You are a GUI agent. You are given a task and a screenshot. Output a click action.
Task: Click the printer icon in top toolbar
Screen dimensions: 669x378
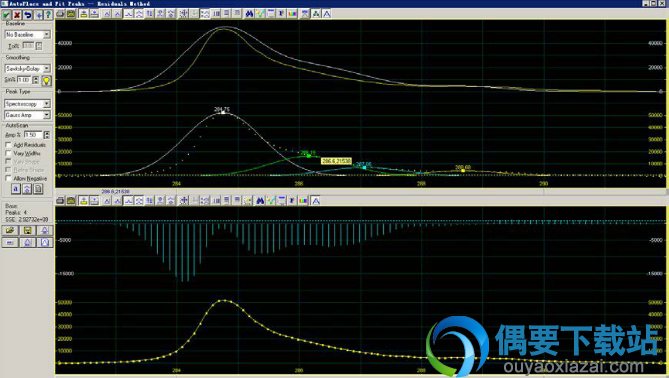pyautogui.click(x=61, y=14)
